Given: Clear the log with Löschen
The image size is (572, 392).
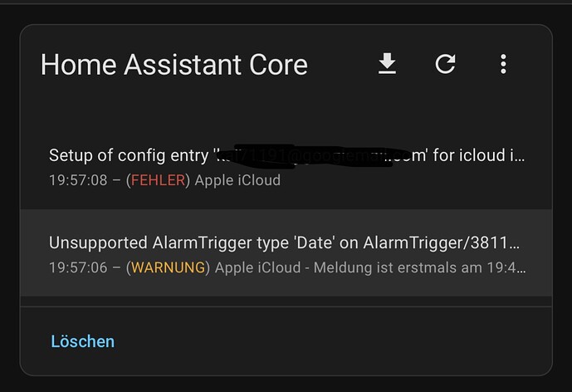Looking at the screenshot, I should [82, 341].
